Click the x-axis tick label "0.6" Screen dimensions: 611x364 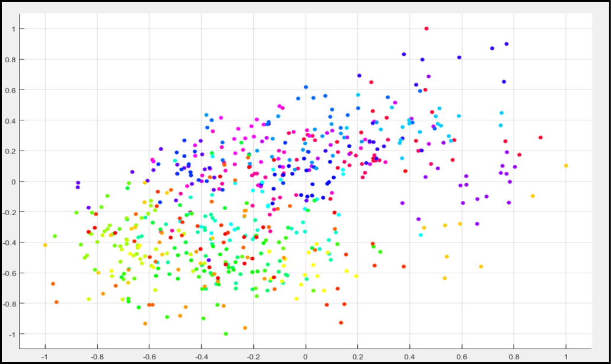462,357
